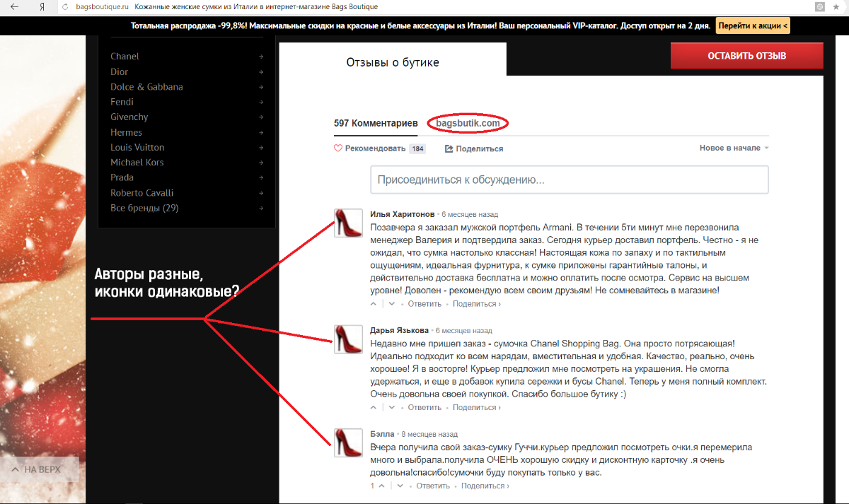The width and height of the screenshot is (849, 504).
Task: Downvote Илья Харитонов's comment
Action: [391, 304]
